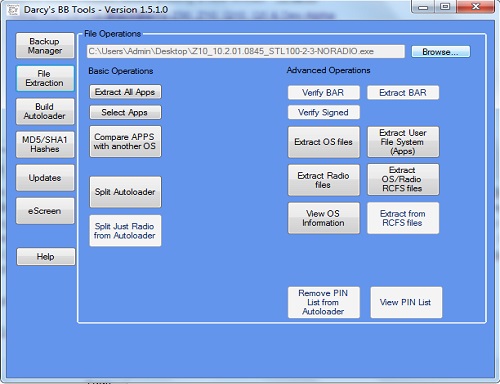Click Extract All Apps
The height and width of the screenshot is (384, 500).
(x=125, y=92)
